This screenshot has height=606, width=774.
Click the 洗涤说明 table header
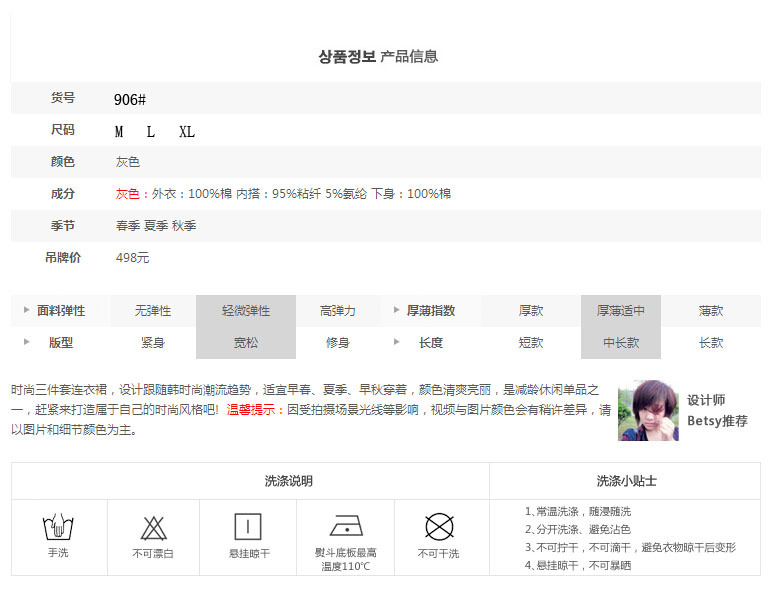pos(288,481)
